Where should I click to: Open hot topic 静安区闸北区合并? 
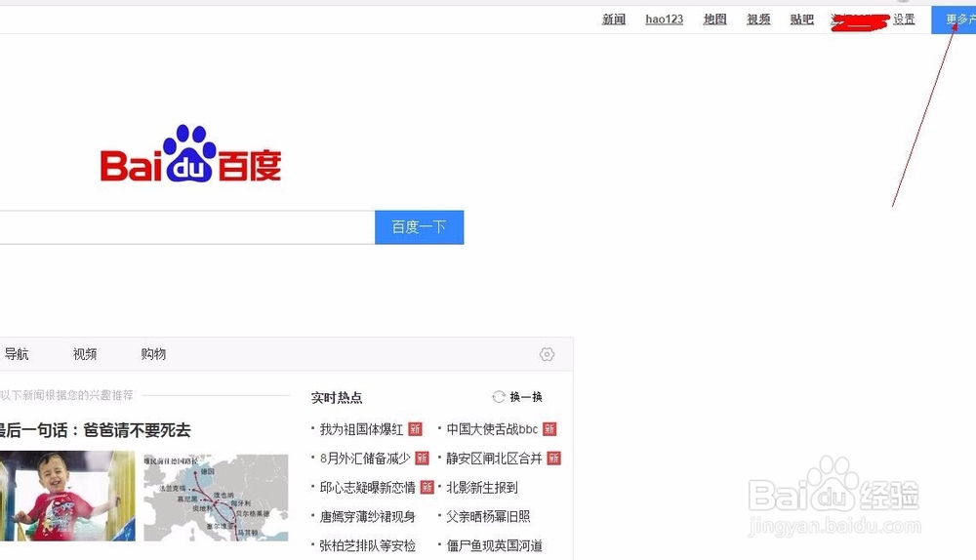494,459
